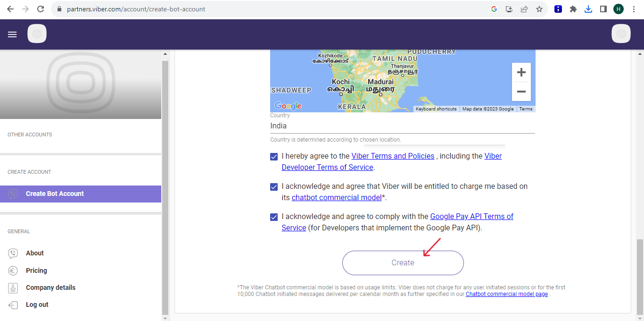644x321 pixels.
Task: Click the Google Lens icon in address bar
Action: [x=494, y=8]
